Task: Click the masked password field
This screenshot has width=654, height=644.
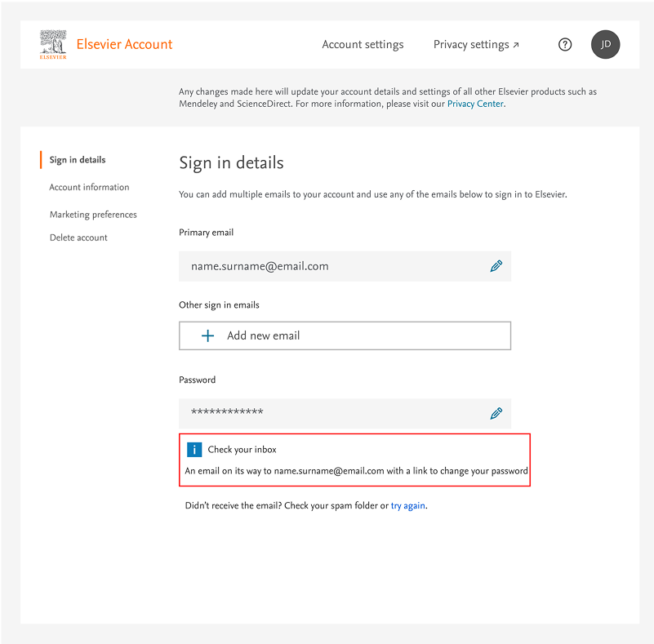Action: (327, 413)
